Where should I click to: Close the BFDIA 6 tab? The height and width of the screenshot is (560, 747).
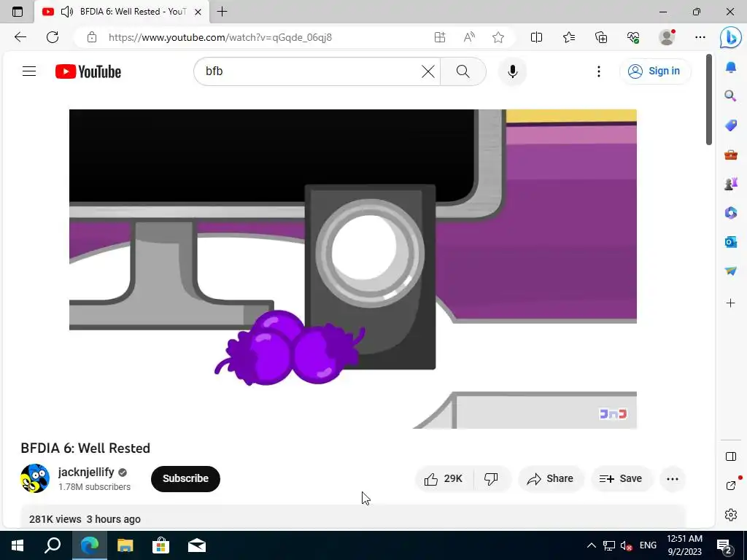click(x=198, y=12)
